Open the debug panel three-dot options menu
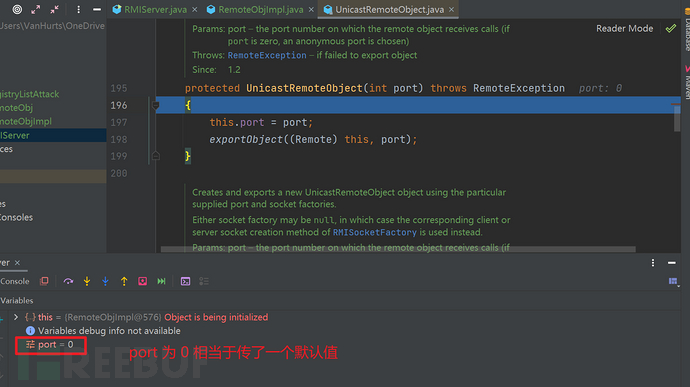Screen dimensions: 690x387 point(653,263)
